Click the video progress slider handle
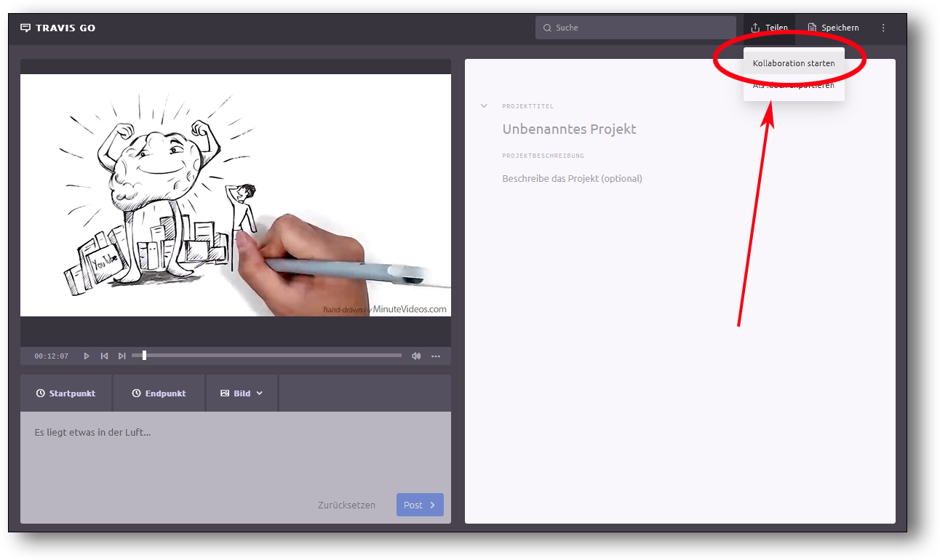This screenshot has width=940, height=560. [144, 356]
